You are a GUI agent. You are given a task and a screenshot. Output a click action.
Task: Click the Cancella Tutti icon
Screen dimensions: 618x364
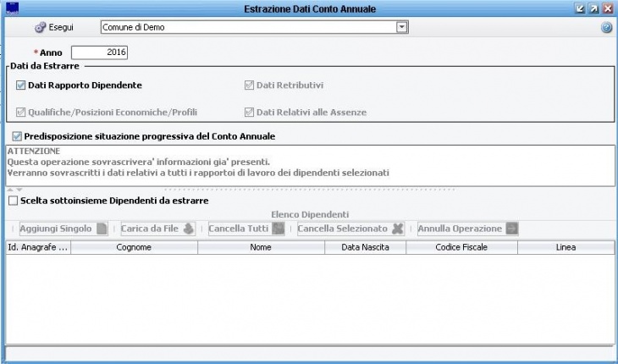279,229
